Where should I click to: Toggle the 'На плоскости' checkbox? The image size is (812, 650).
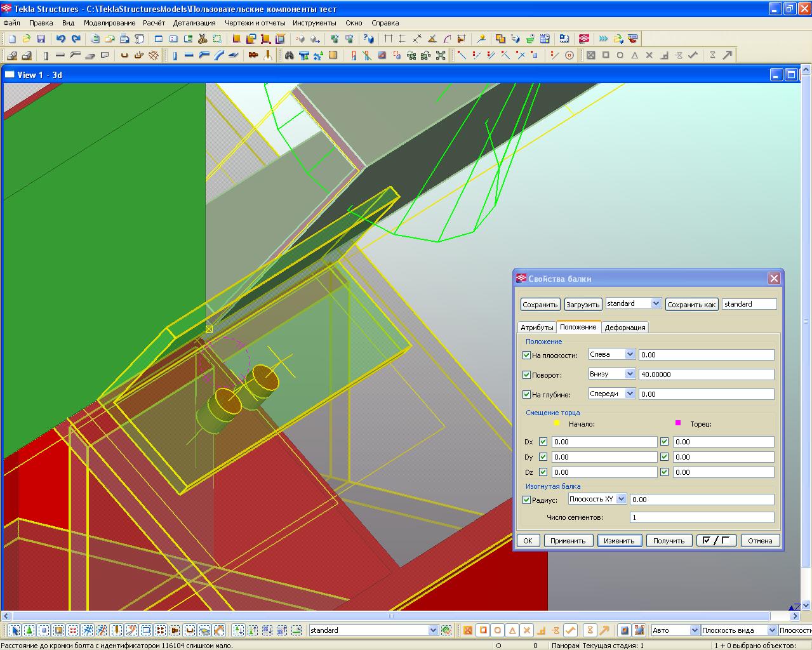tap(526, 355)
